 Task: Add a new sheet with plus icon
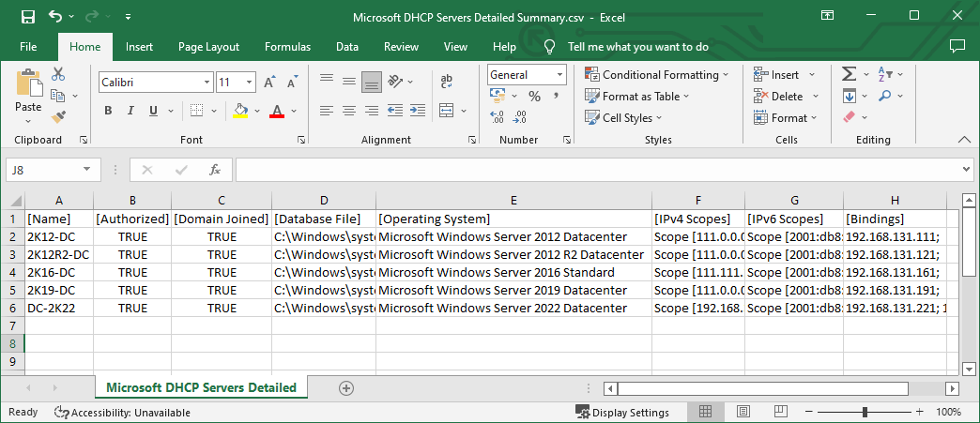[x=346, y=388]
